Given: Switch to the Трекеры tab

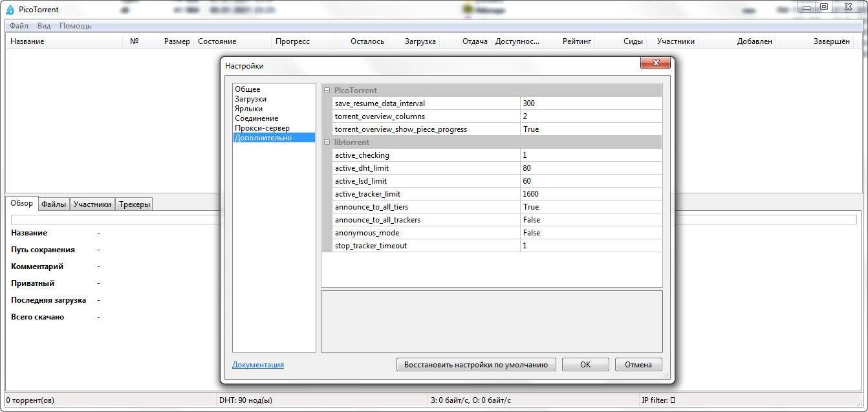Looking at the screenshot, I should tap(135, 204).
